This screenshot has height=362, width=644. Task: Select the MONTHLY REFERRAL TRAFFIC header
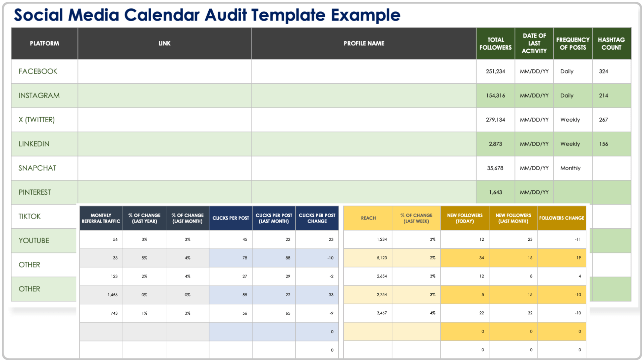101,218
